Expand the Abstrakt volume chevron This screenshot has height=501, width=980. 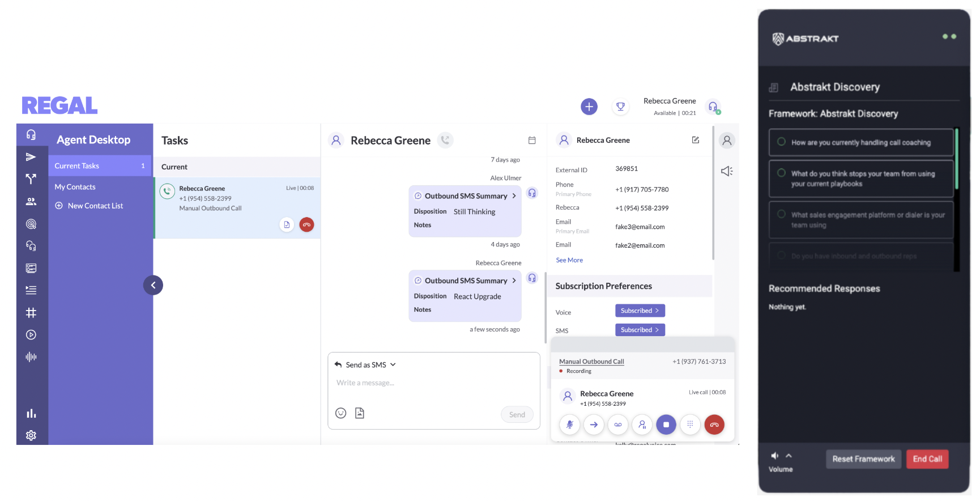(x=789, y=456)
